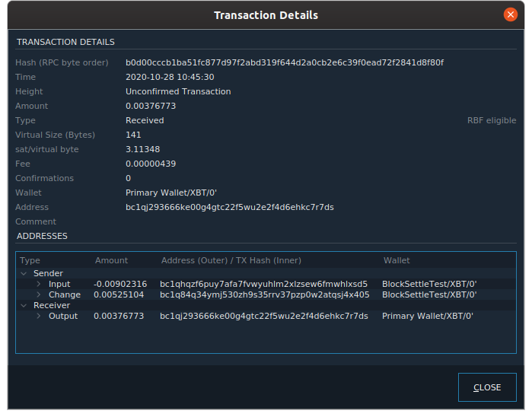Click the CLOSE button
The image size is (532, 417).
(x=487, y=387)
